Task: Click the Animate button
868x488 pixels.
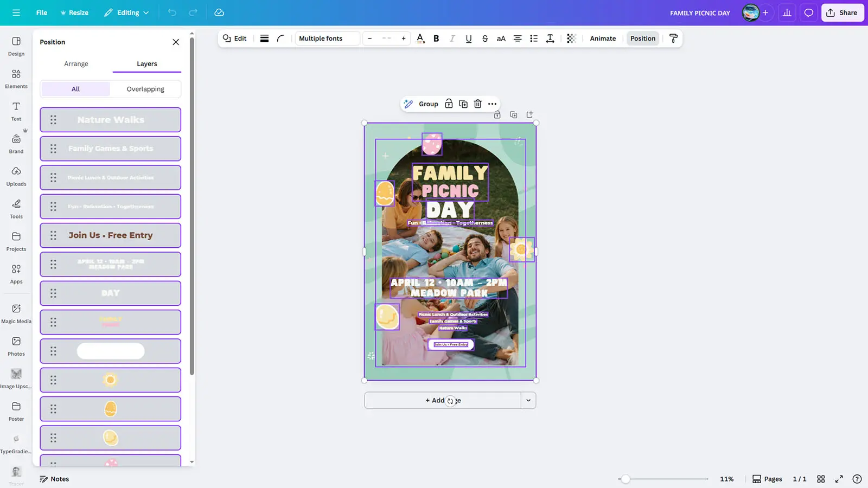Action: (x=603, y=38)
